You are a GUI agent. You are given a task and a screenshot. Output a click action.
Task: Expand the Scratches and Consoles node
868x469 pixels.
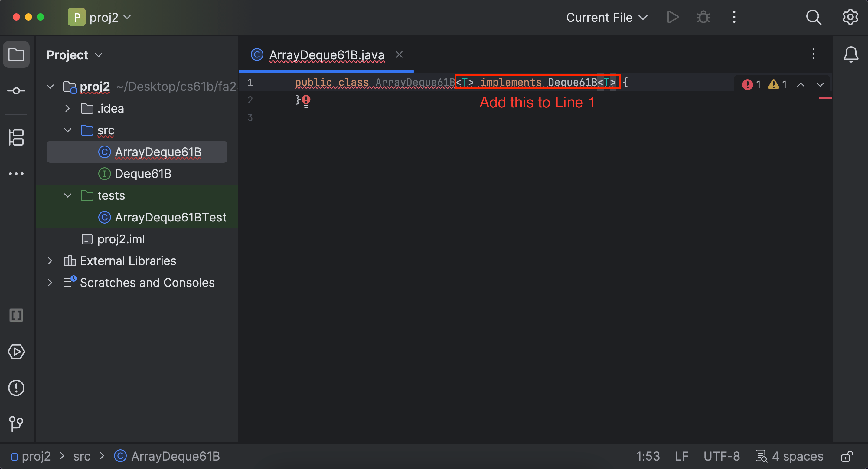click(50, 283)
